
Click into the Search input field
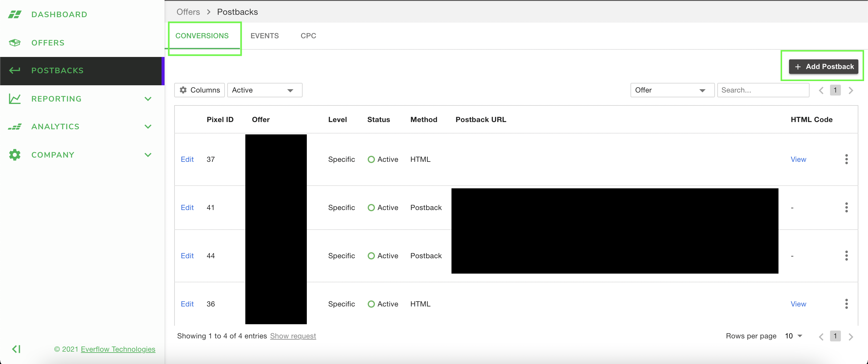(763, 90)
